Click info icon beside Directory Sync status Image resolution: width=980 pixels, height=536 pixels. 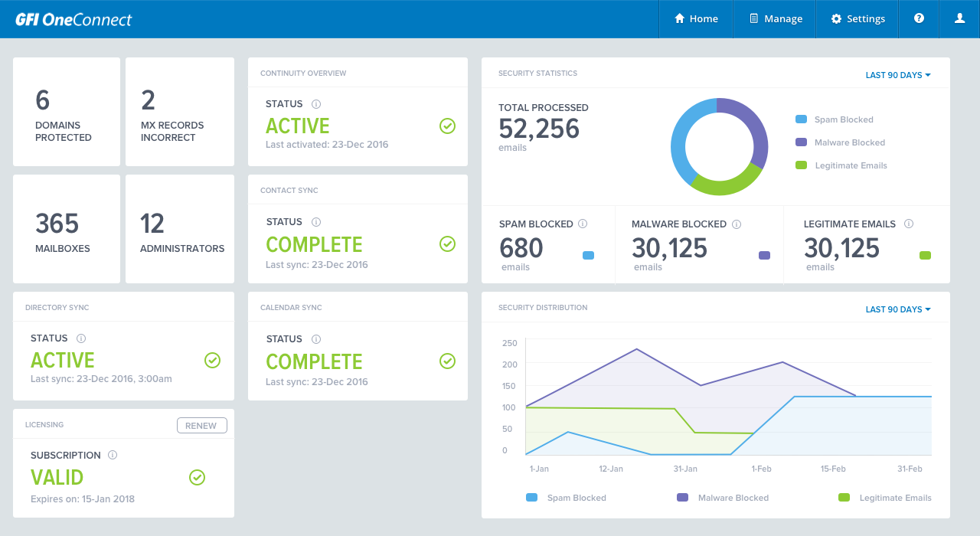(x=81, y=338)
